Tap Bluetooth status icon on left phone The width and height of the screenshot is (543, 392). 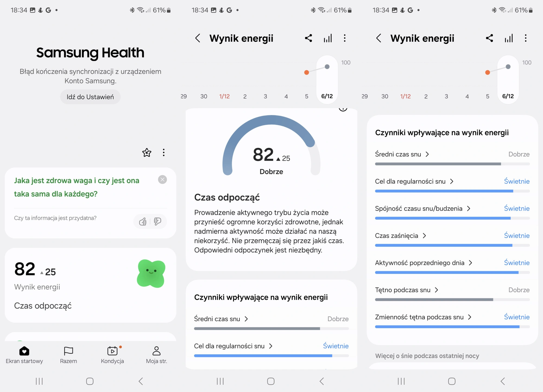coord(132,10)
